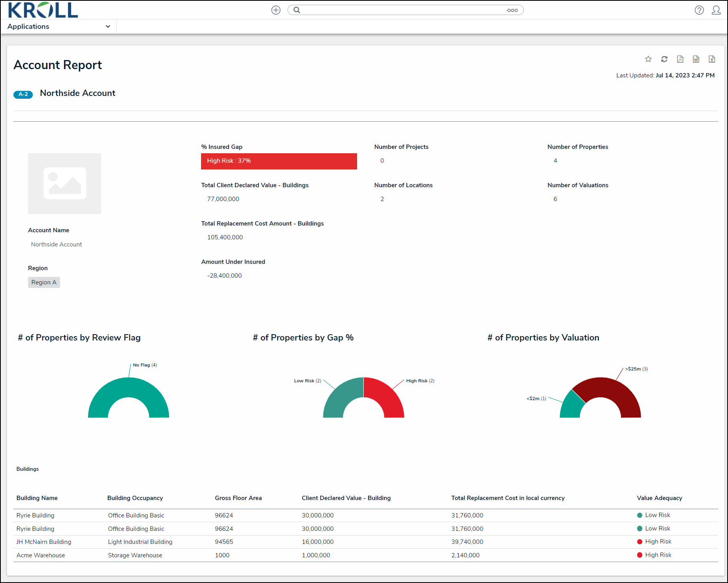
Task: Export the report to Word
Action: click(696, 59)
